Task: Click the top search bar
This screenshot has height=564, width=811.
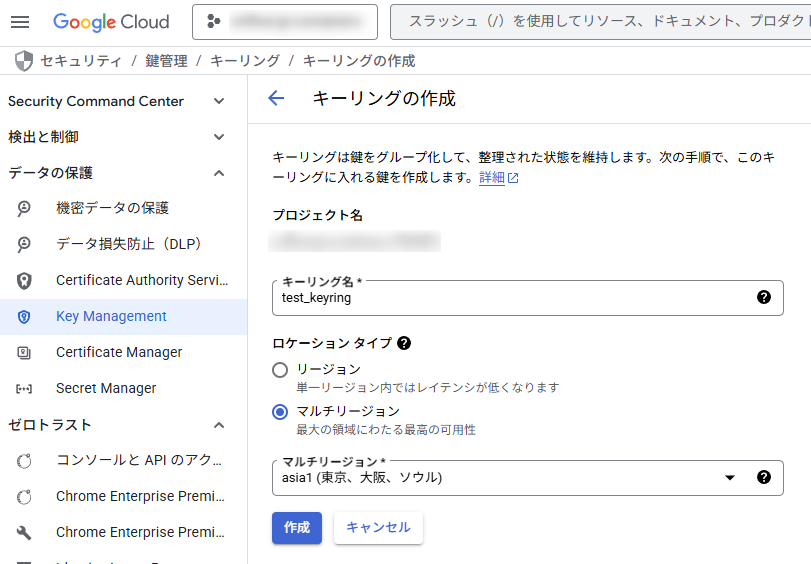Action: (x=600, y=22)
